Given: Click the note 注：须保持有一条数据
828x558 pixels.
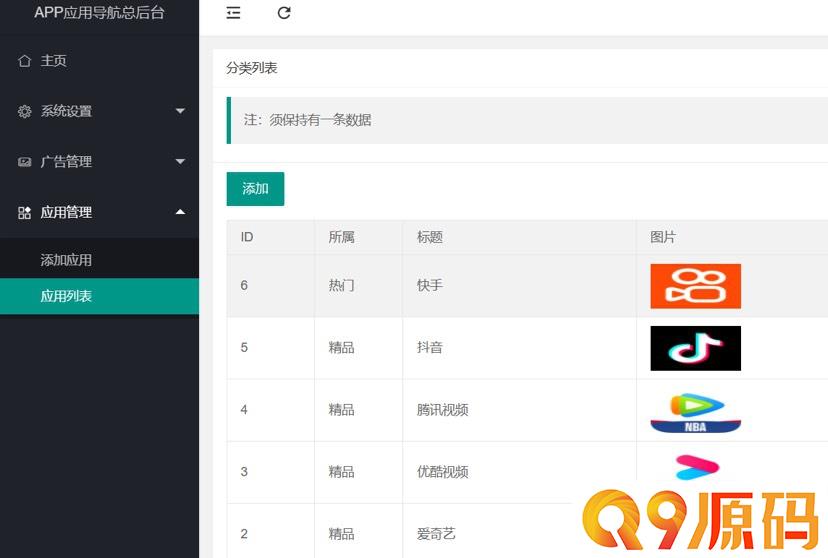Looking at the screenshot, I should (307, 120).
